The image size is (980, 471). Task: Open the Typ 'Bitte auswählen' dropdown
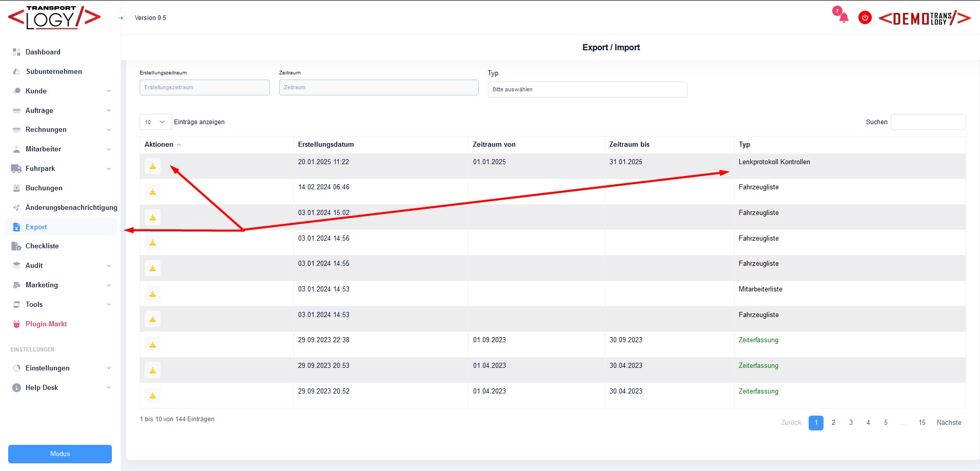point(587,89)
